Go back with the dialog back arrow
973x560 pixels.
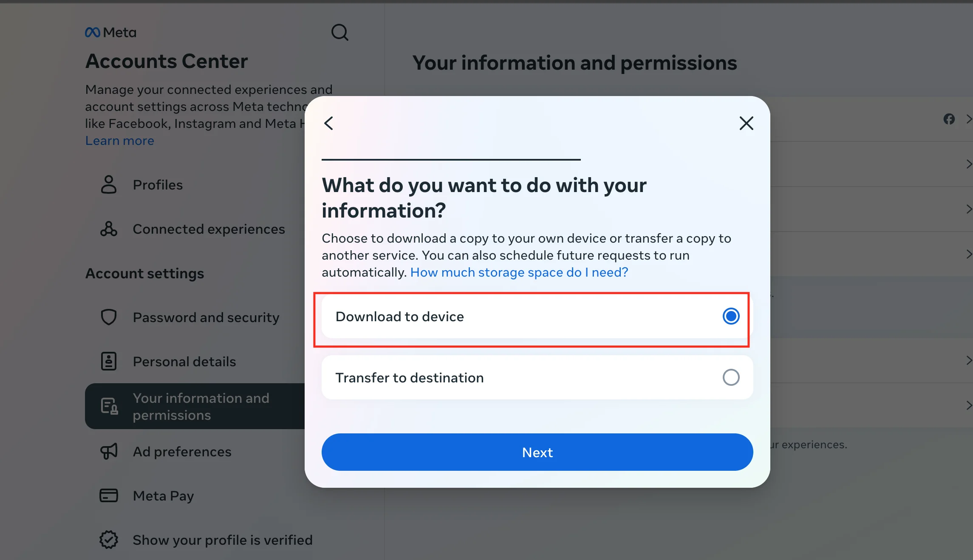tap(328, 123)
